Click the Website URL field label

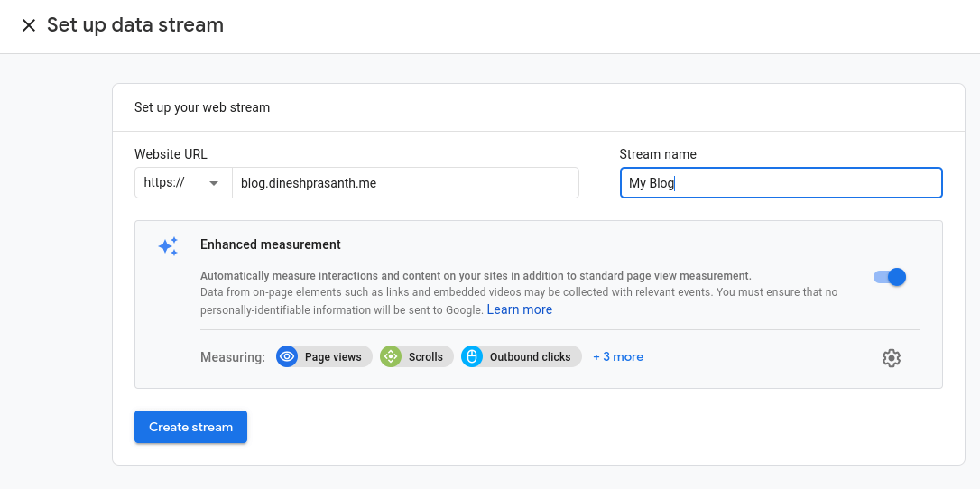pyautogui.click(x=171, y=154)
